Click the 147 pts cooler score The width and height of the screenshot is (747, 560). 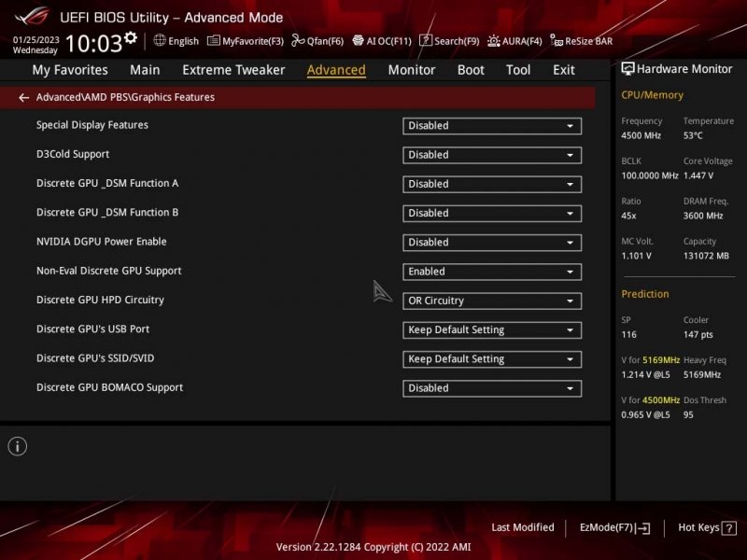tap(698, 335)
